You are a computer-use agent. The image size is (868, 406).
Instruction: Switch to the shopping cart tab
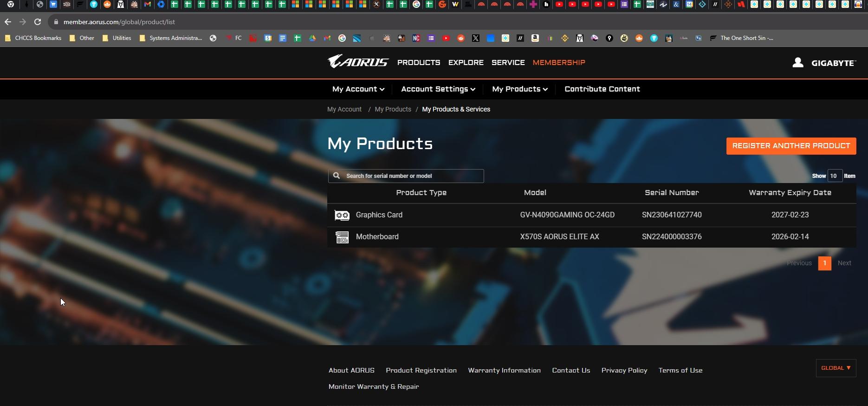click(53, 5)
